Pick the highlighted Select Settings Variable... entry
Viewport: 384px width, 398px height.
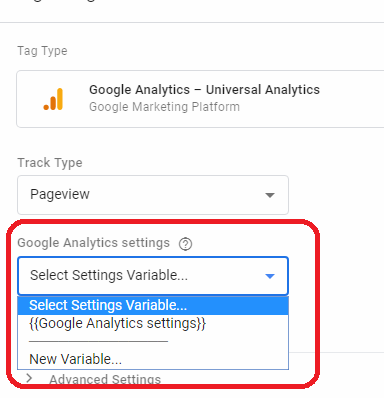pos(153,305)
